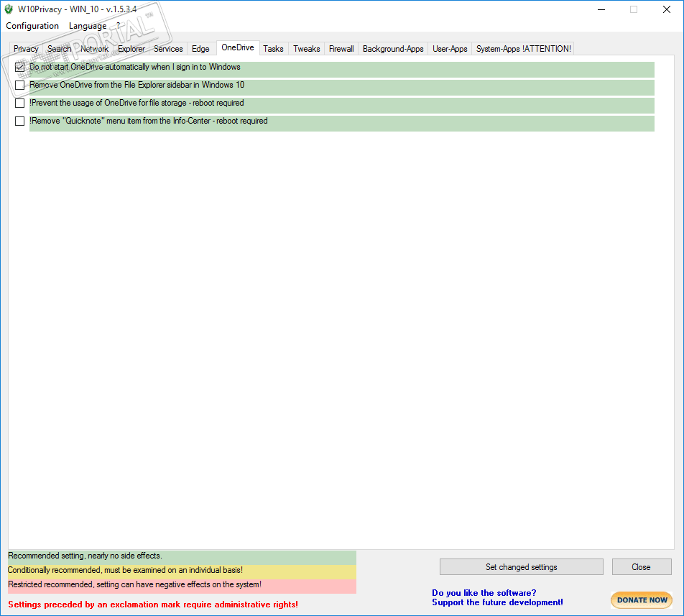Open the Edge tab
684x616 pixels.
point(200,49)
